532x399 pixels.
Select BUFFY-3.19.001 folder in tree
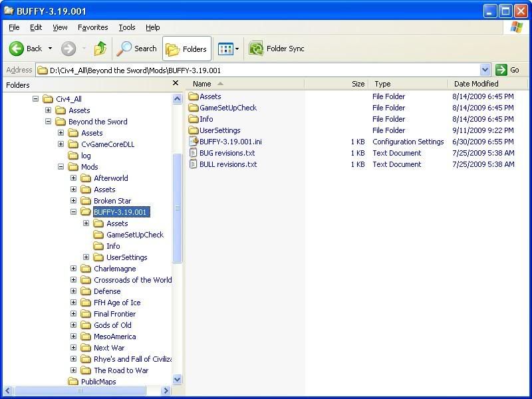pyautogui.click(x=115, y=212)
